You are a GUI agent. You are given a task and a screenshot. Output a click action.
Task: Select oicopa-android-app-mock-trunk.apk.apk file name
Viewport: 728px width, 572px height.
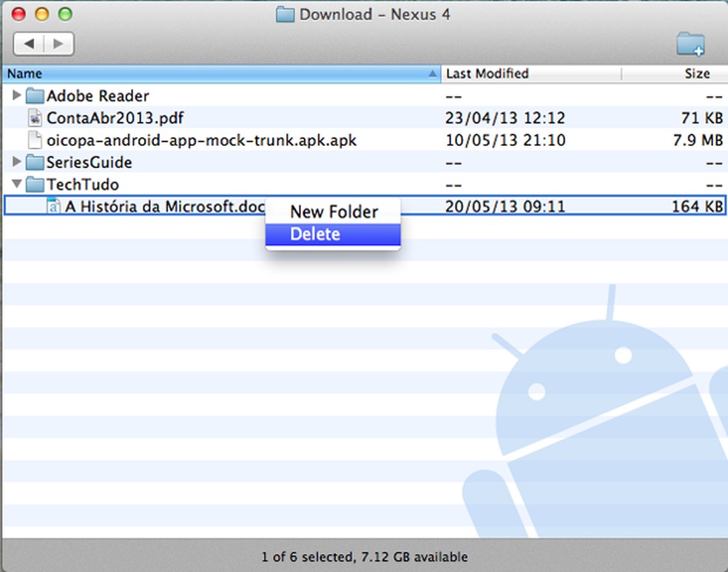click(201, 140)
